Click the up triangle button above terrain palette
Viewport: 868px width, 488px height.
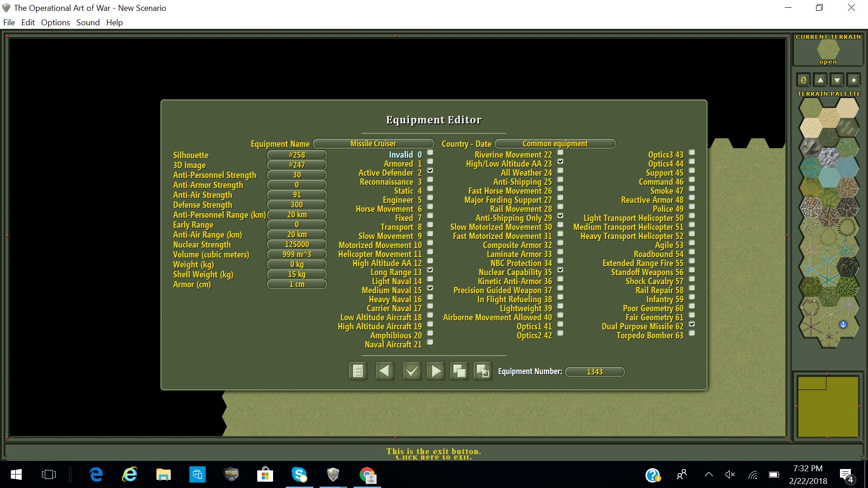coord(820,80)
